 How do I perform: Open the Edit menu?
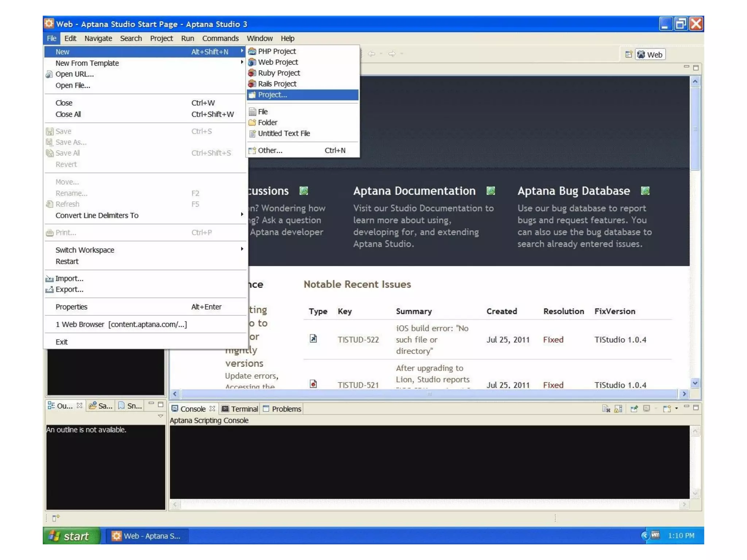(x=70, y=38)
